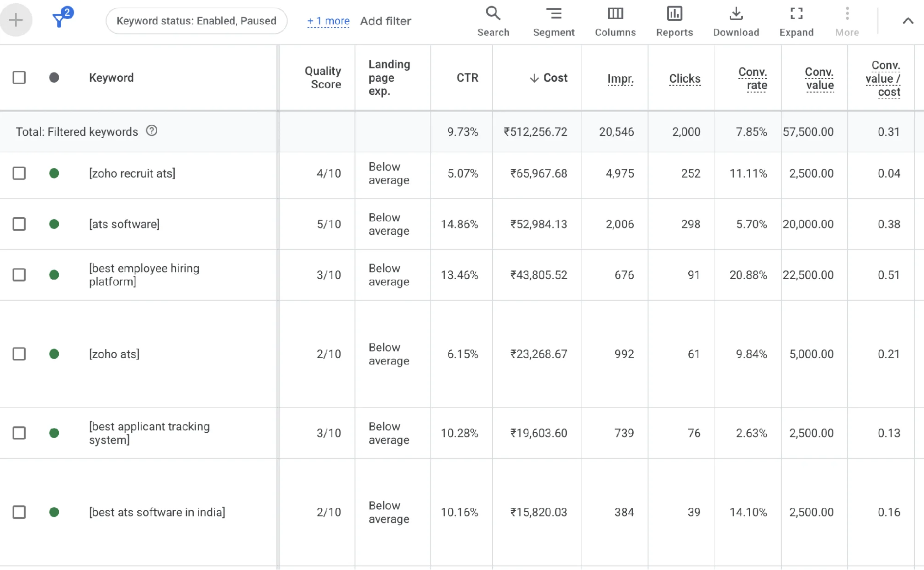Image resolution: width=924 pixels, height=570 pixels.
Task: Click the 20.88% conversion rate cell
Action: (748, 275)
